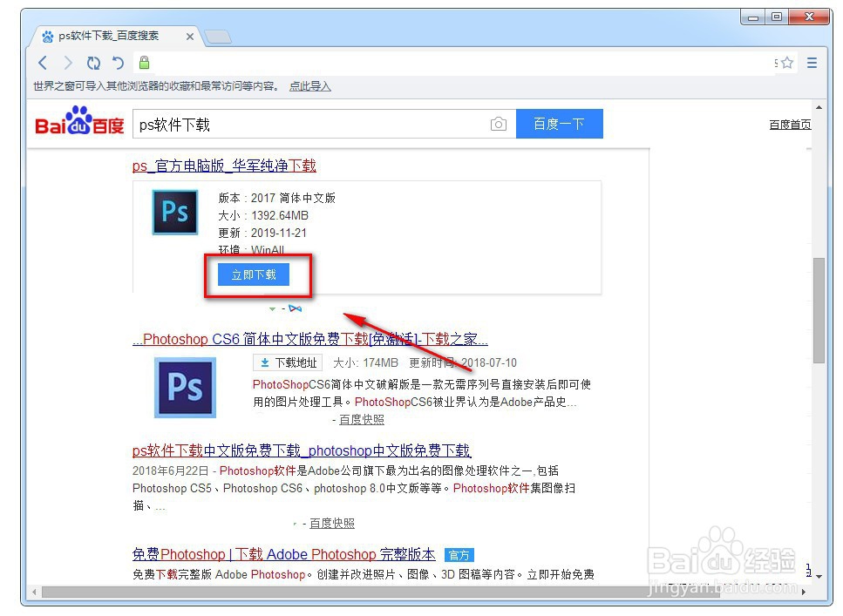Screen dimensions: 843x616
Task: Expand the small arrow beside second 百度快照
Action: click(x=296, y=524)
